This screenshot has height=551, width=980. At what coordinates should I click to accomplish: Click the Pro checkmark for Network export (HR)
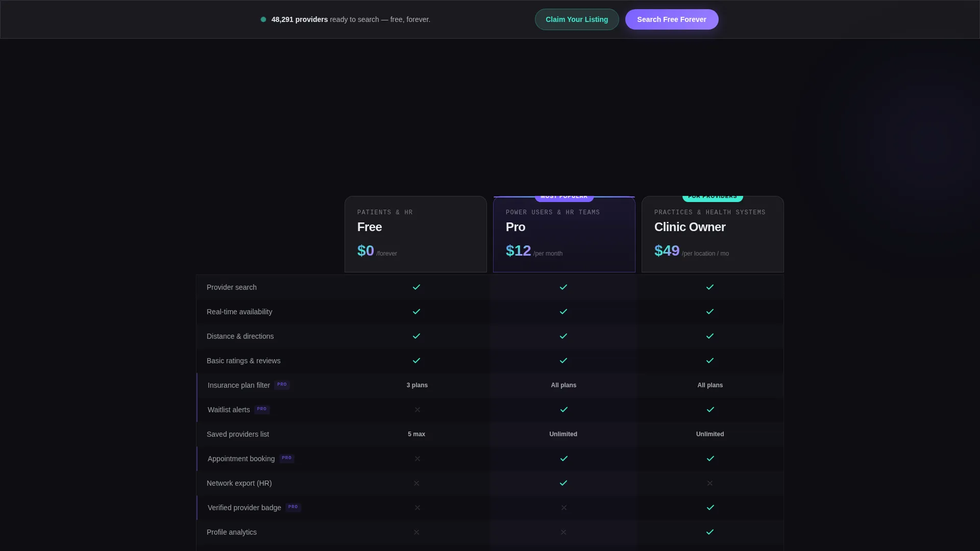pos(563,483)
